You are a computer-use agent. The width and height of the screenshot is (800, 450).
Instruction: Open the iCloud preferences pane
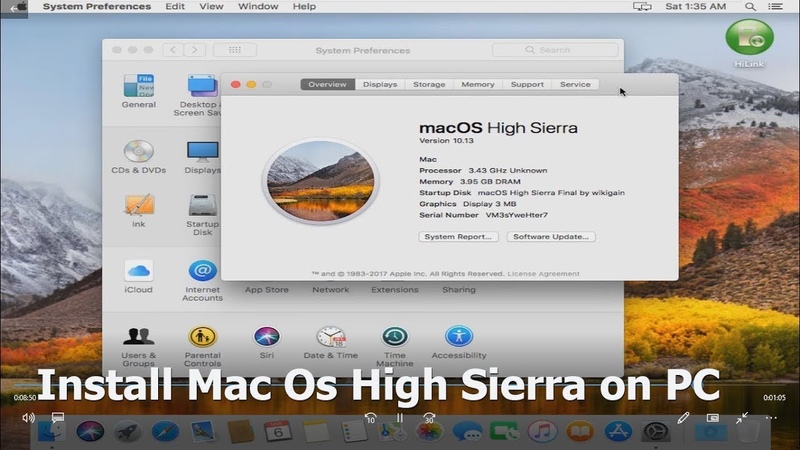[138, 277]
